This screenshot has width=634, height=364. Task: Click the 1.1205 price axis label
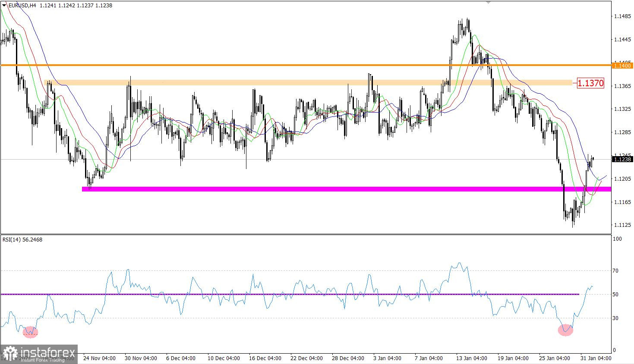pos(622,179)
